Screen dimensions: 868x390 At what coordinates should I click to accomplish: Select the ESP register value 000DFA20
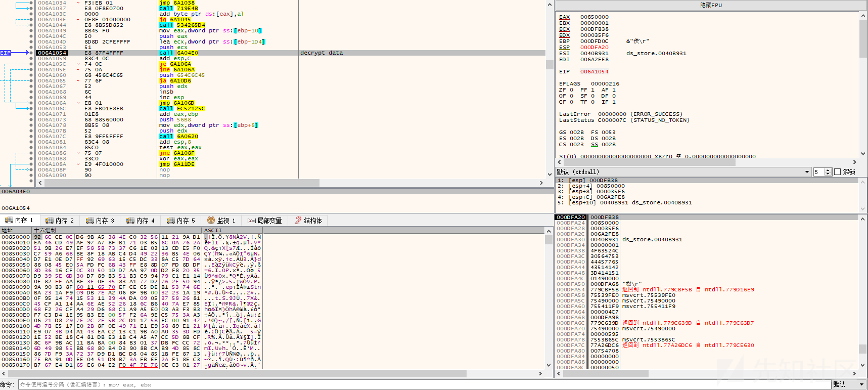click(595, 48)
